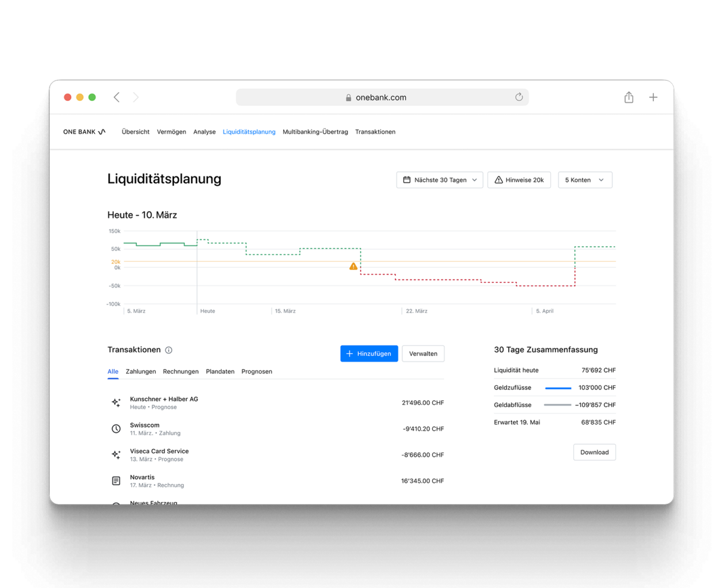723x588 pixels.
Task: Click the lock icon in address bar
Action: coord(348,97)
